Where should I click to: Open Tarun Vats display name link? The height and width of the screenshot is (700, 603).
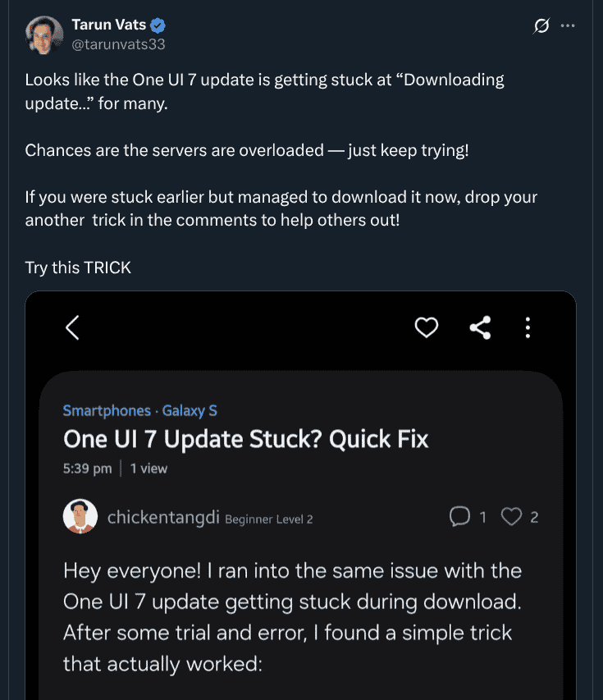[108, 25]
